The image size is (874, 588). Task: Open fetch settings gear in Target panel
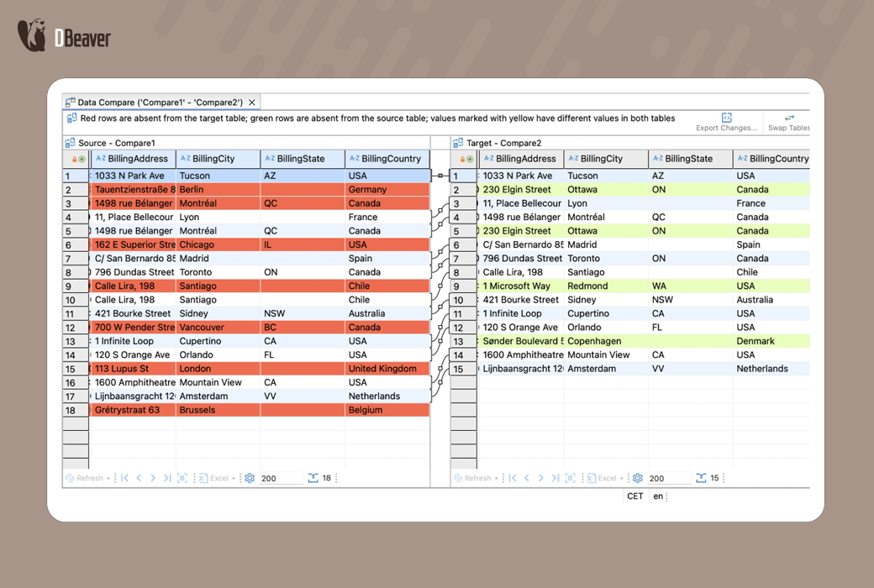pyautogui.click(x=637, y=478)
